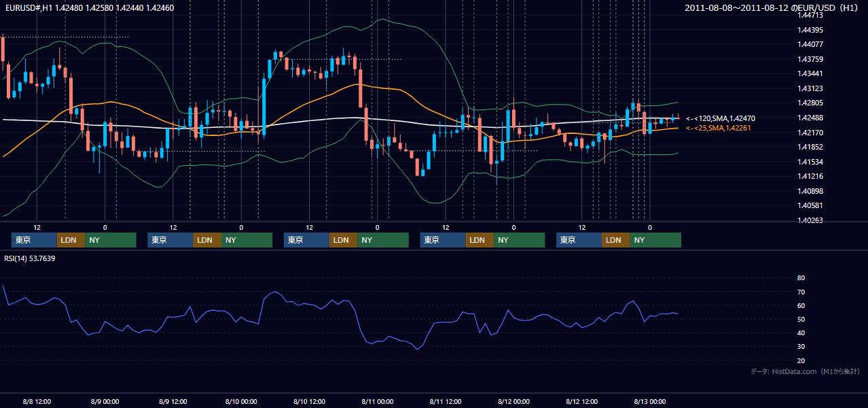Screen dimensions: 868x408
Task: Select the 8/11 00:00 time label
Action: pyautogui.click(x=377, y=401)
